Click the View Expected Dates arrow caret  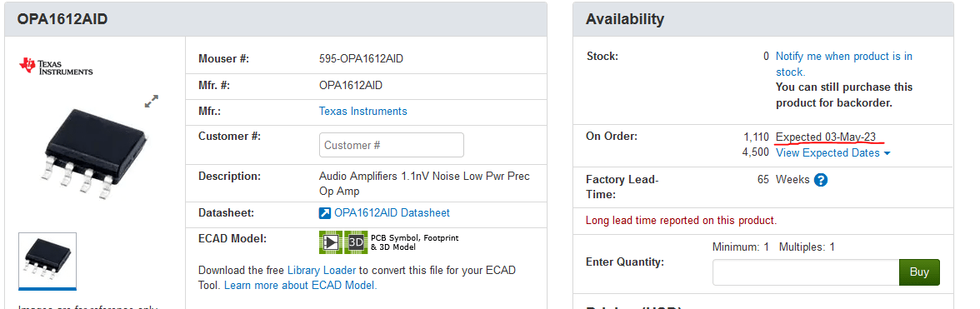tap(887, 153)
